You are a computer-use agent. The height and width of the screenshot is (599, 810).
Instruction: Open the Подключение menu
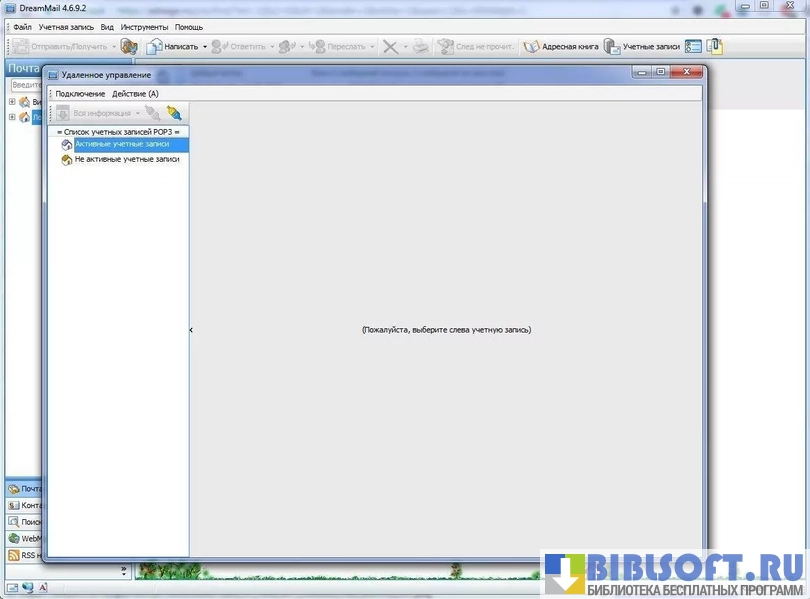coord(80,94)
